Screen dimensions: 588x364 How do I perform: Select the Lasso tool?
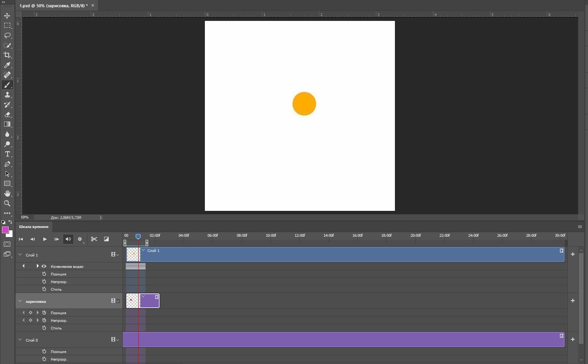[x=7, y=35]
